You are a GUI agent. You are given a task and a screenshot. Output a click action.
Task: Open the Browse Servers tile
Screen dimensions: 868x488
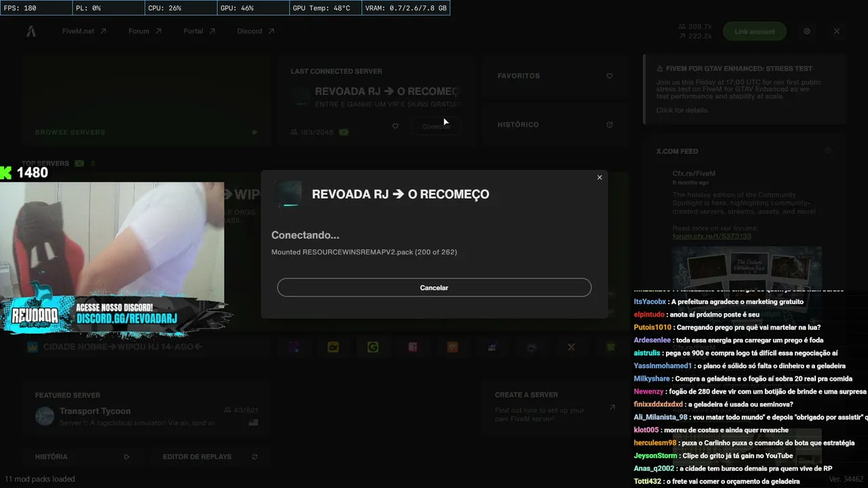tap(146, 101)
